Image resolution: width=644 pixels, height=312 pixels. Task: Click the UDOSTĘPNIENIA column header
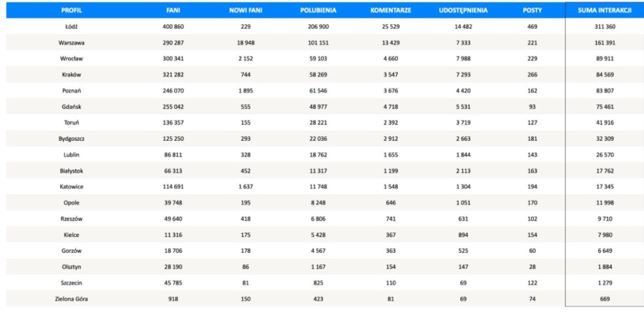click(463, 11)
